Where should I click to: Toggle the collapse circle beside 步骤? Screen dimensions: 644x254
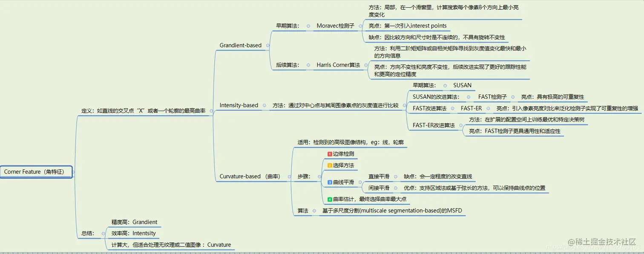(x=319, y=176)
